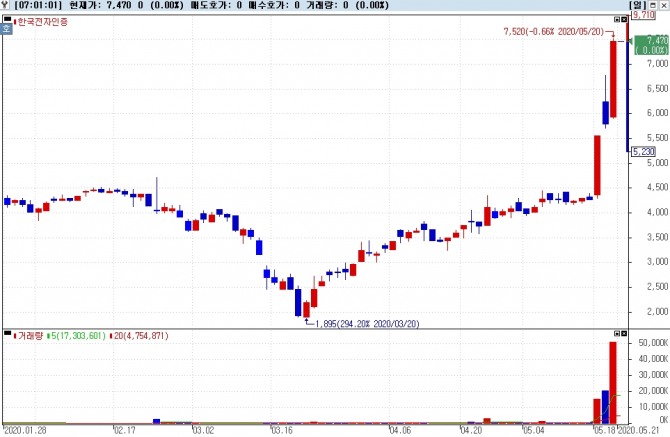The height and width of the screenshot is (437, 670).
Task: Click the 5,230 lower limit price label
Action: (x=644, y=152)
